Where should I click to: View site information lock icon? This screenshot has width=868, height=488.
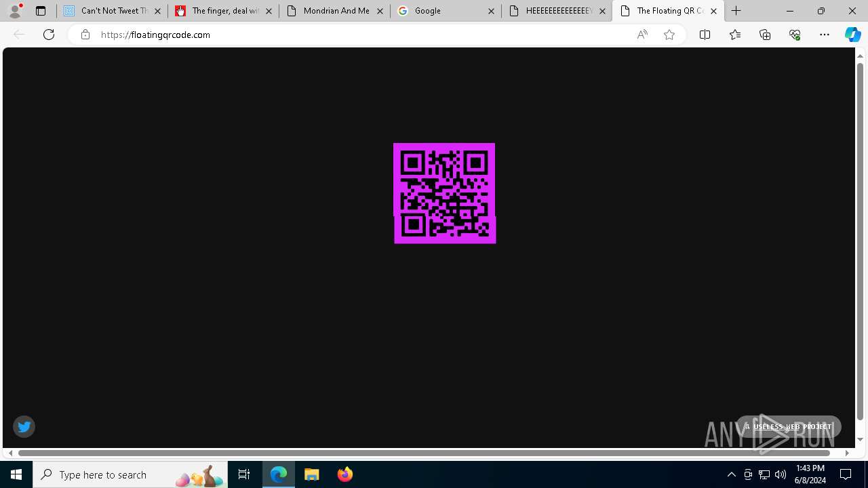tap(85, 35)
